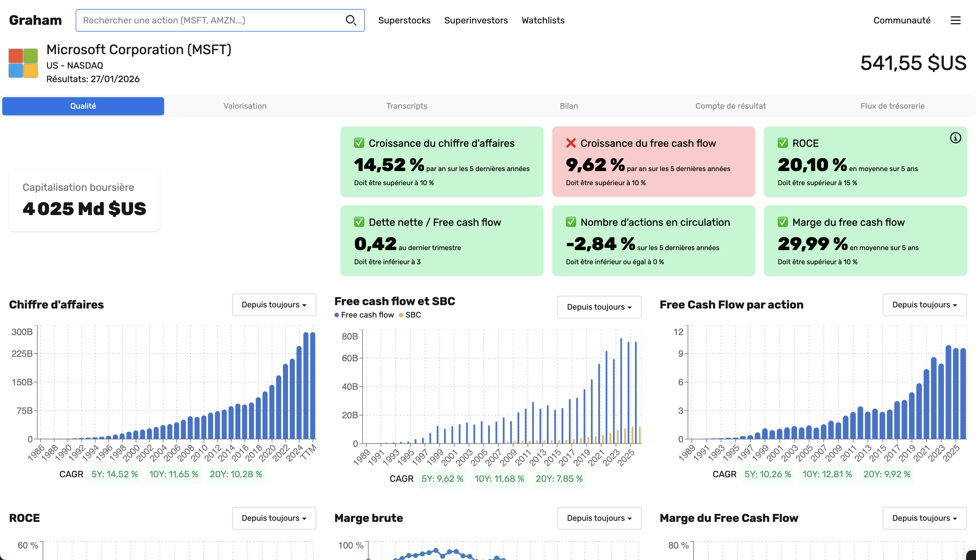Open Chiffre d'affaires period dropdown
This screenshot has width=976, height=560.
274,305
